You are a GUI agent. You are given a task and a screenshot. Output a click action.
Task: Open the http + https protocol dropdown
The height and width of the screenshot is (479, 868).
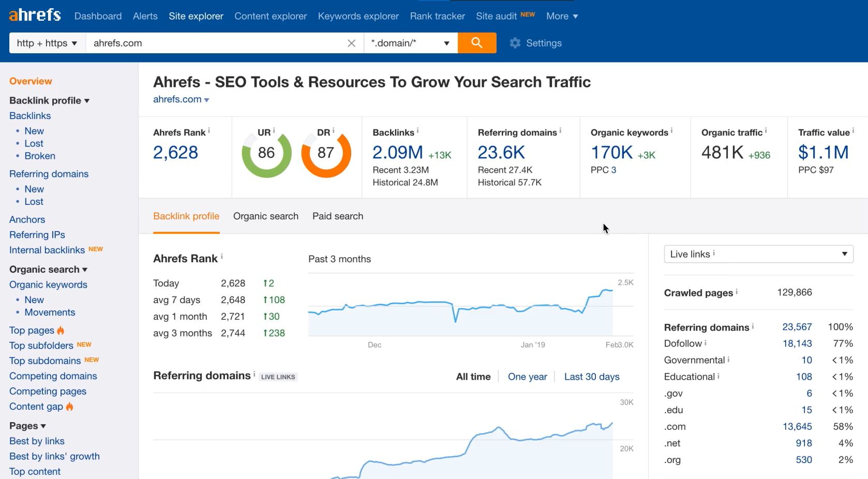(x=47, y=43)
